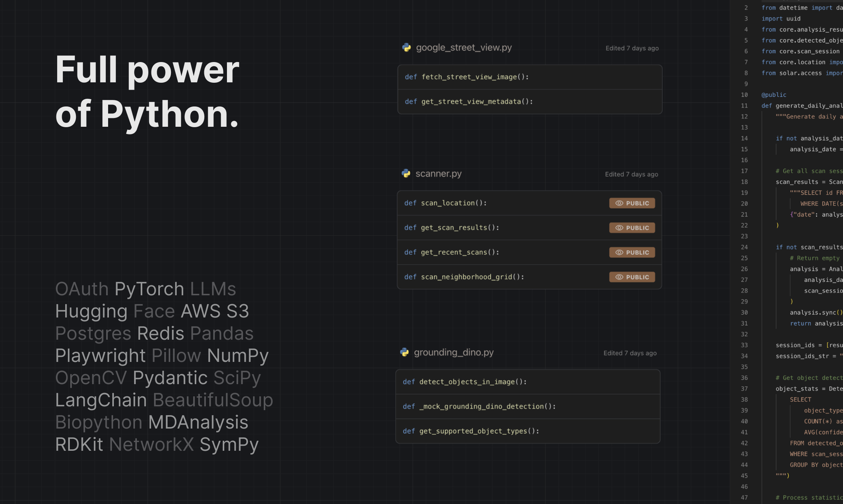Image resolution: width=843 pixels, height=504 pixels.
Task: Open the grounding_dino.py file title
Action: pyautogui.click(x=454, y=352)
